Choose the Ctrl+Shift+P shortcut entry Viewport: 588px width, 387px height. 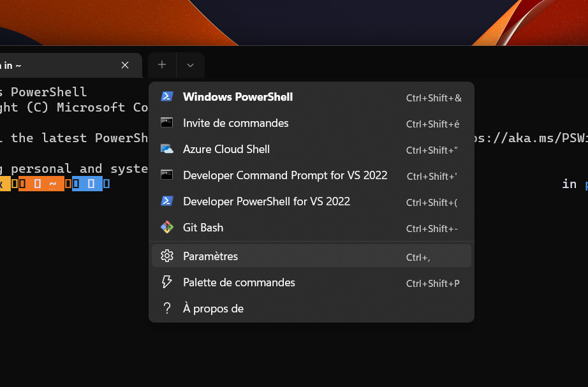[x=432, y=283]
